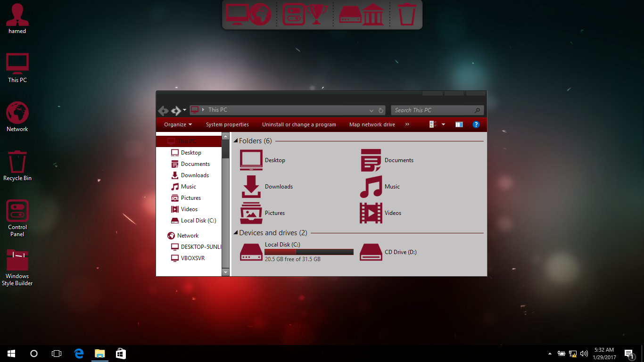Image resolution: width=644 pixels, height=362 pixels.
Task: Open Microsoft Edge from the taskbar
Action: coord(79,354)
